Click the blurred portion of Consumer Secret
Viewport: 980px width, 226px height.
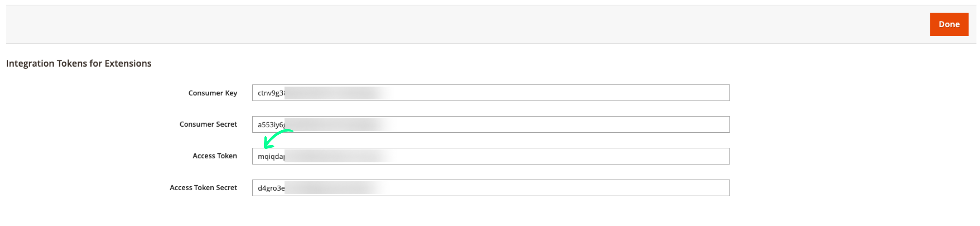335,125
